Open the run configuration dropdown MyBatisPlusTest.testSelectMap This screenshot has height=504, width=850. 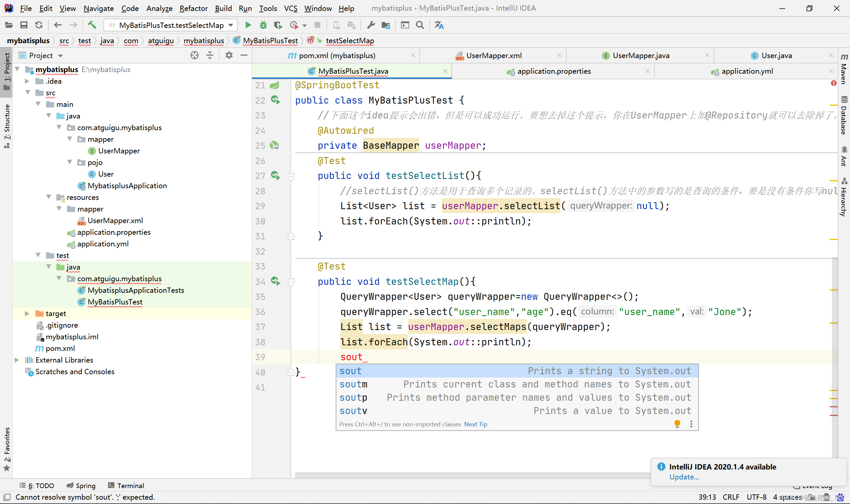171,25
